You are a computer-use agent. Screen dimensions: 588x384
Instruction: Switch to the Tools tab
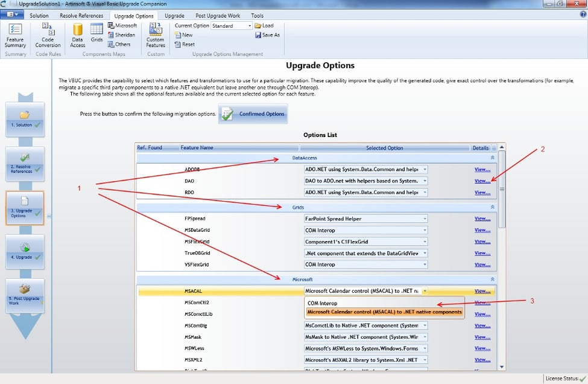click(x=258, y=16)
